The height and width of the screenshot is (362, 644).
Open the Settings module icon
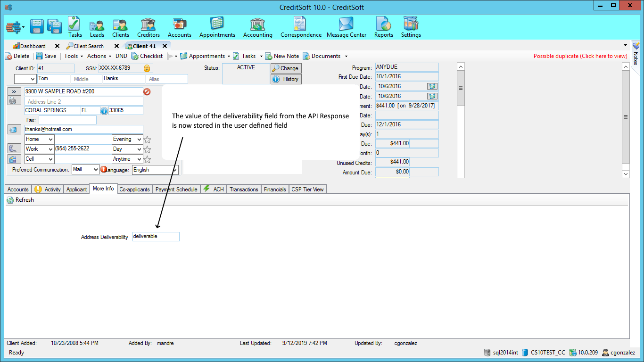tap(411, 27)
